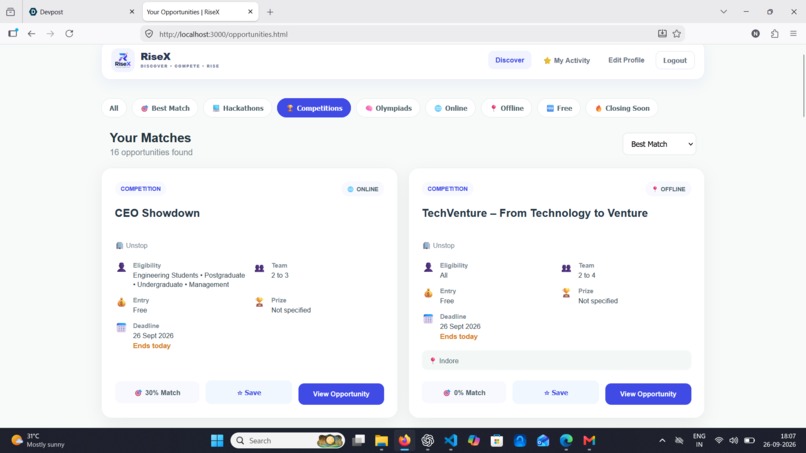Open the weather widget in the taskbar

39,441
